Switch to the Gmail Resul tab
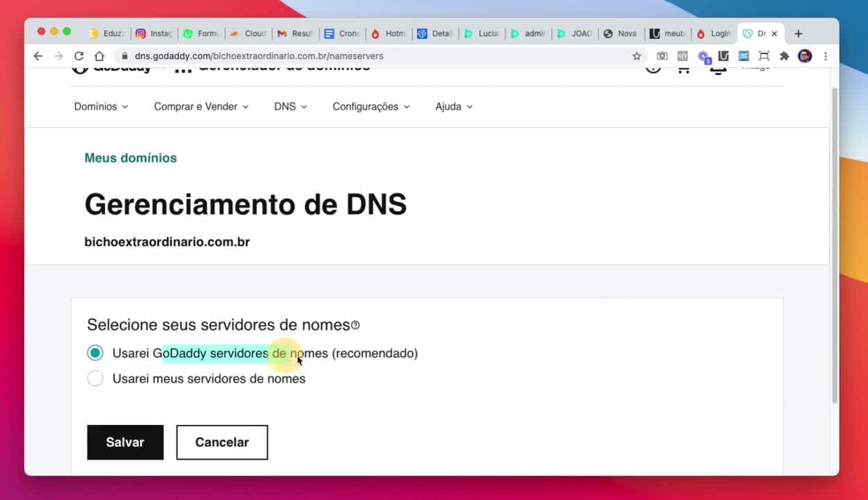The height and width of the screenshot is (500, 868). (x=296, y=33)
